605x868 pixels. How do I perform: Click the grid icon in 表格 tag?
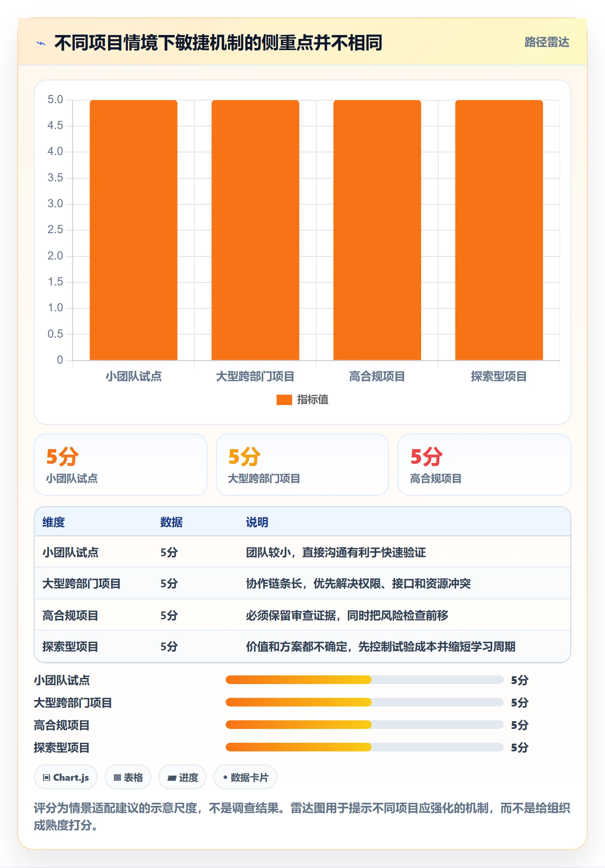[x=117, y=778]
